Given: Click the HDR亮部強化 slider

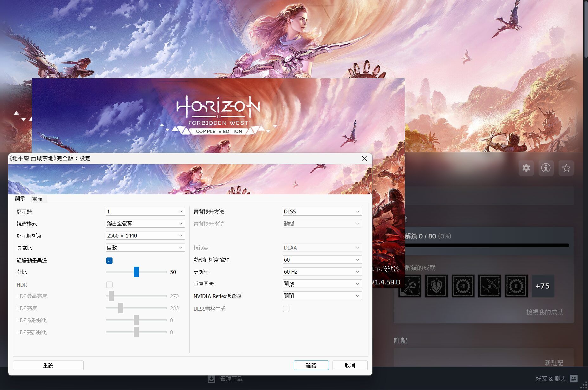Looking at the screenshot, I should pyautogui.click(x=136, y=332).
